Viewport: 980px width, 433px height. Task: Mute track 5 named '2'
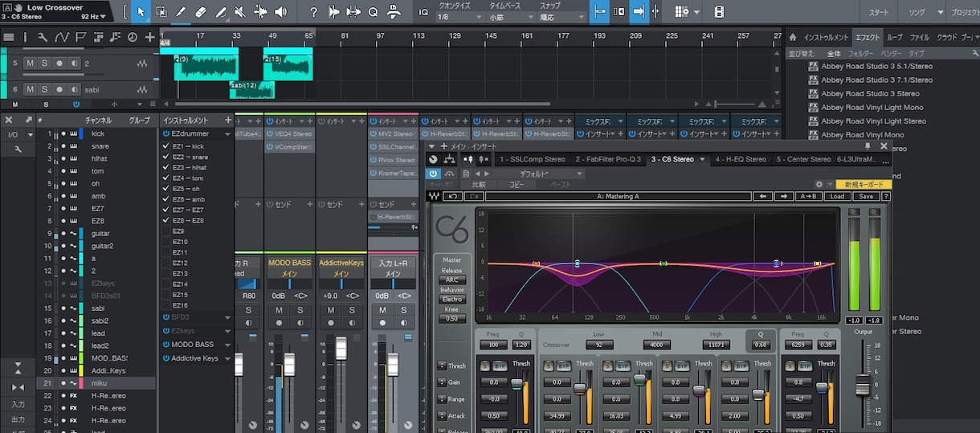(31, 63)
